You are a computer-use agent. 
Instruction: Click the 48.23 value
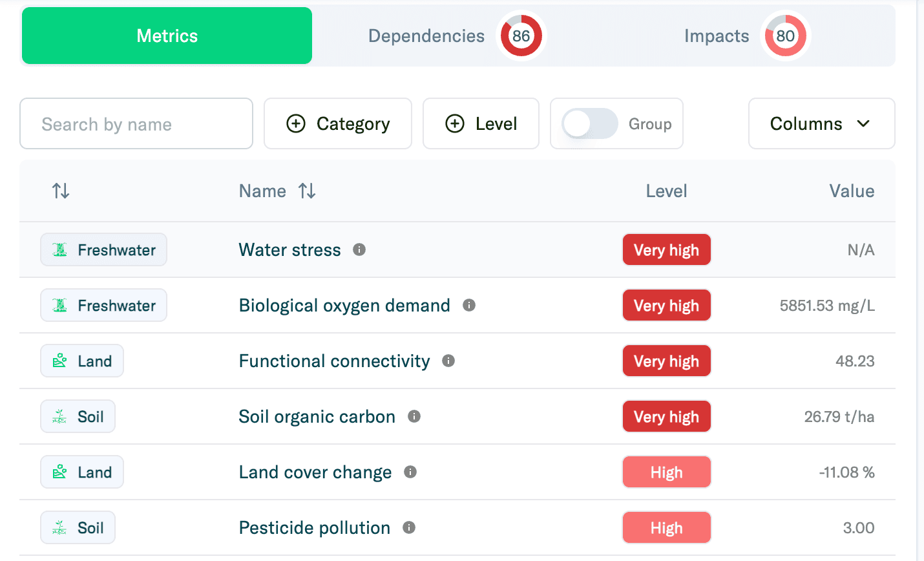click(855, 361)
